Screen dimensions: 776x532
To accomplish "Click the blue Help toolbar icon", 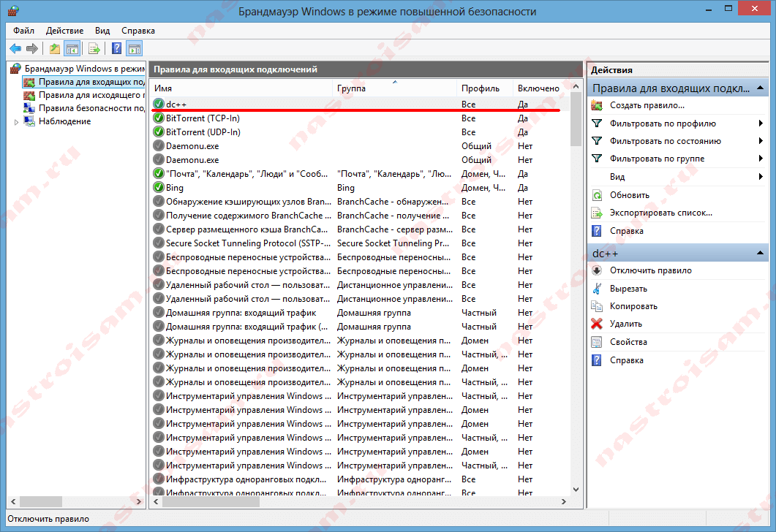I will coord(116,49).
